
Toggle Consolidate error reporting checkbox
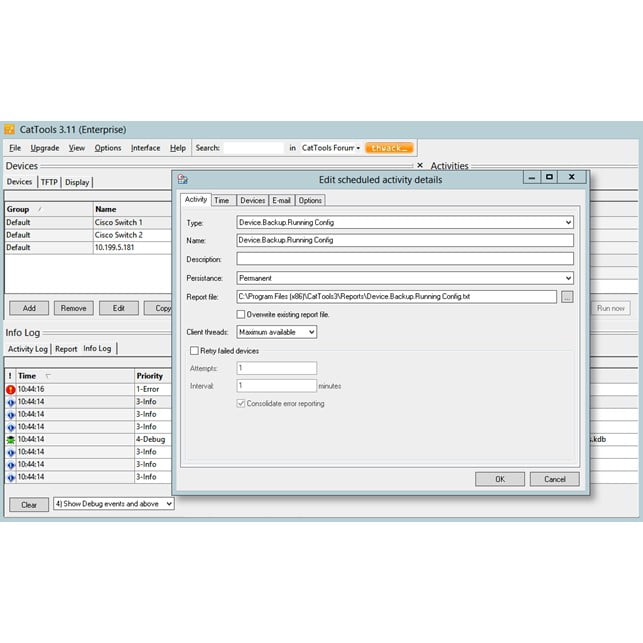point(240,404)
